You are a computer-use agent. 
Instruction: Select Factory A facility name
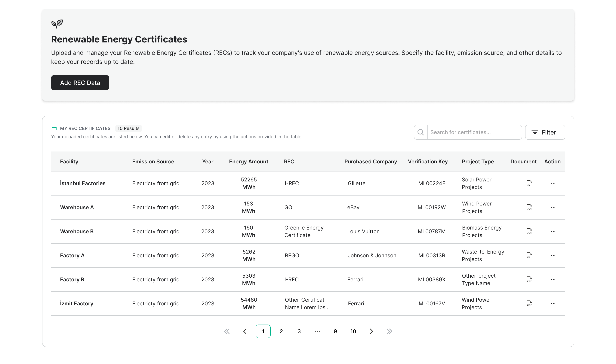[x=72, y=255]
